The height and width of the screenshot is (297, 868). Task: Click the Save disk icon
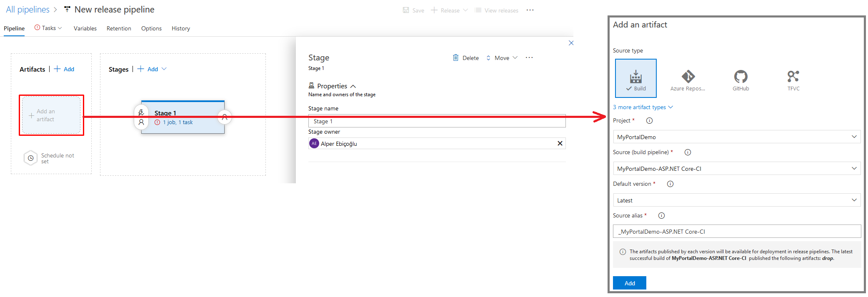[x=406, y=10]
